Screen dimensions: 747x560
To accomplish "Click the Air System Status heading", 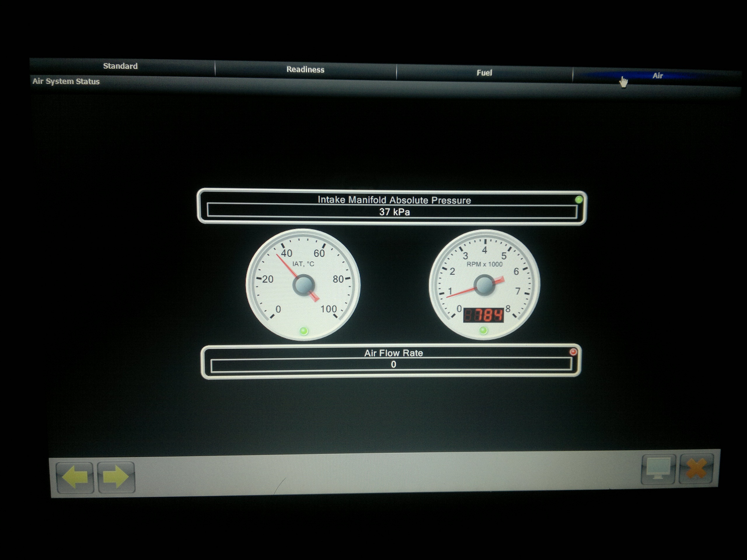I will [x=66, y=81].
